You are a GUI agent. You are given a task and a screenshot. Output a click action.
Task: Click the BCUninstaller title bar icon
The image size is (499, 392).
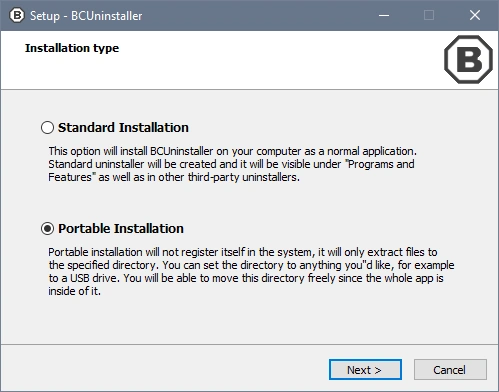click(x=17, y=15)
